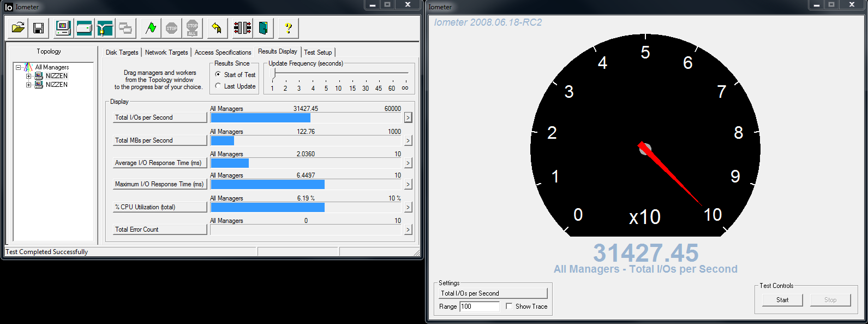Click the red gauge needle
Viewport: 868px width, 324px height.
(670, 173)
